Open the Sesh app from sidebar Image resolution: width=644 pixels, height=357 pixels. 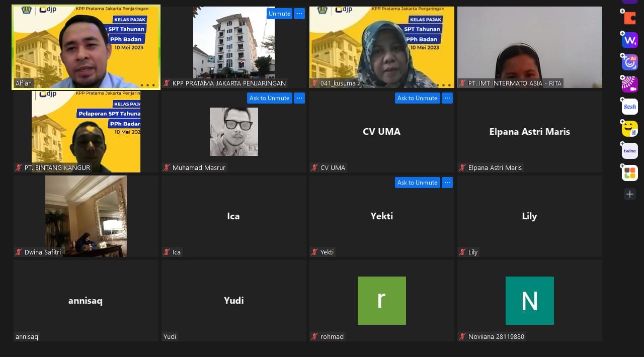coord(629,107)
